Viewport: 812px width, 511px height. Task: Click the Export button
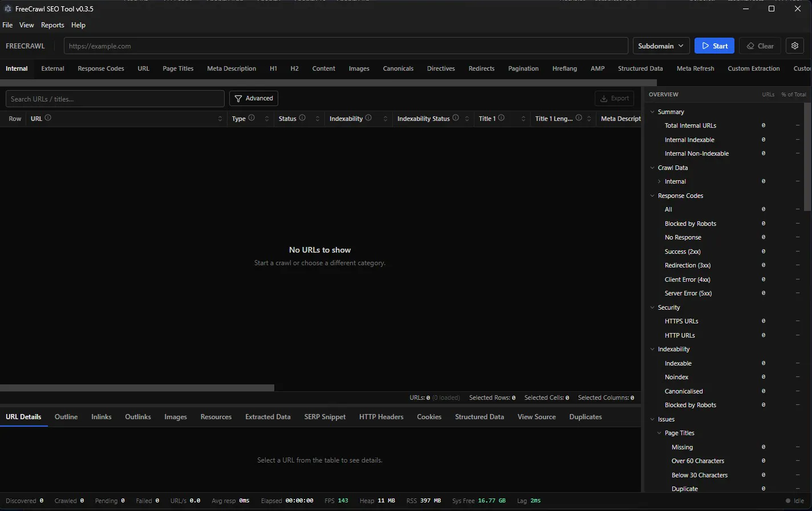click(x=614, y=98)
